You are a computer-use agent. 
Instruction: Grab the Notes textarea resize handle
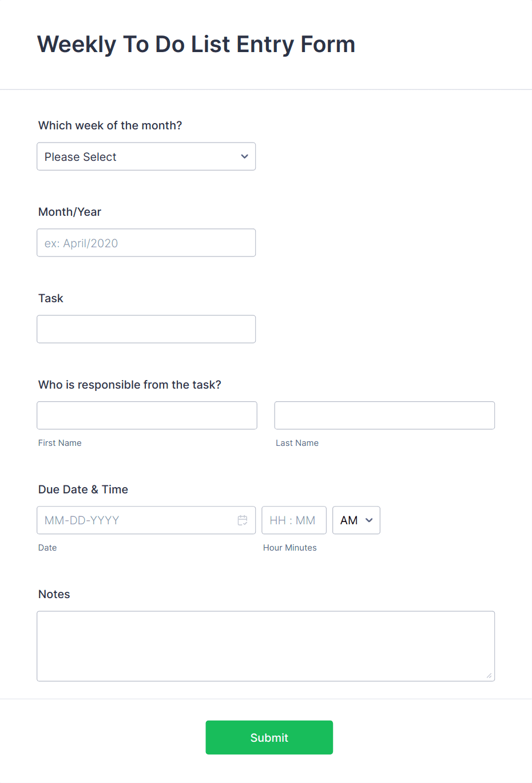point(489,675)
